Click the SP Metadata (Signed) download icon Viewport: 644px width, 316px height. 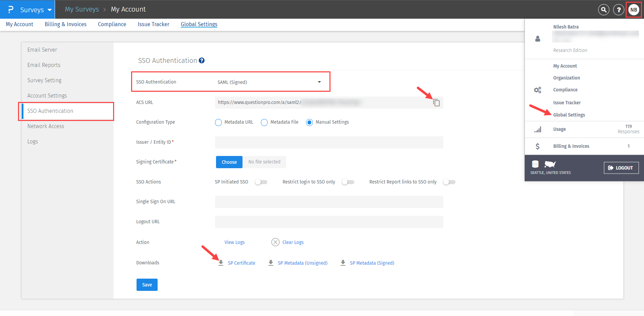point(343,263)
